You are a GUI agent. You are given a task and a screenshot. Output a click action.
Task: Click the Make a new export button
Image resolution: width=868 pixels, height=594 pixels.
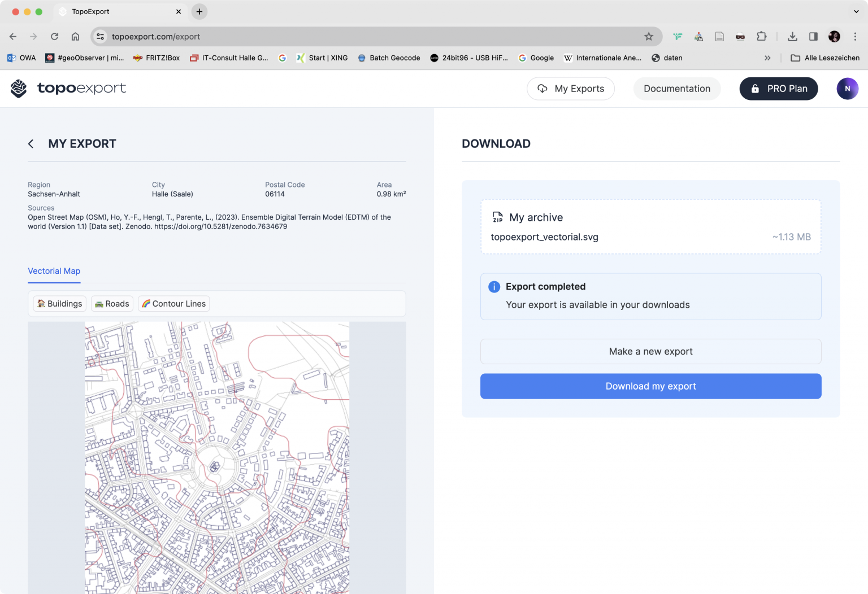[650, 351]
